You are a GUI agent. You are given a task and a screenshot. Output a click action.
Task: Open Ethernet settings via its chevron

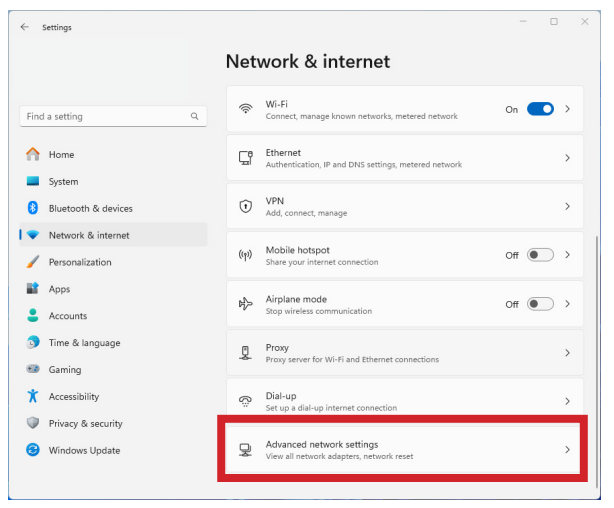[567, 158]
